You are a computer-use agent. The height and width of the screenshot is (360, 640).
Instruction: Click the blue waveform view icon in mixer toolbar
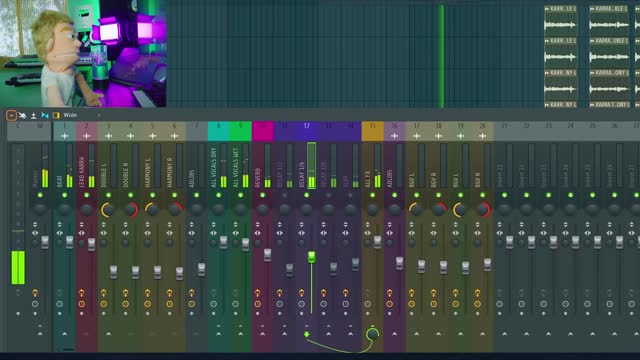coord(45,116)
